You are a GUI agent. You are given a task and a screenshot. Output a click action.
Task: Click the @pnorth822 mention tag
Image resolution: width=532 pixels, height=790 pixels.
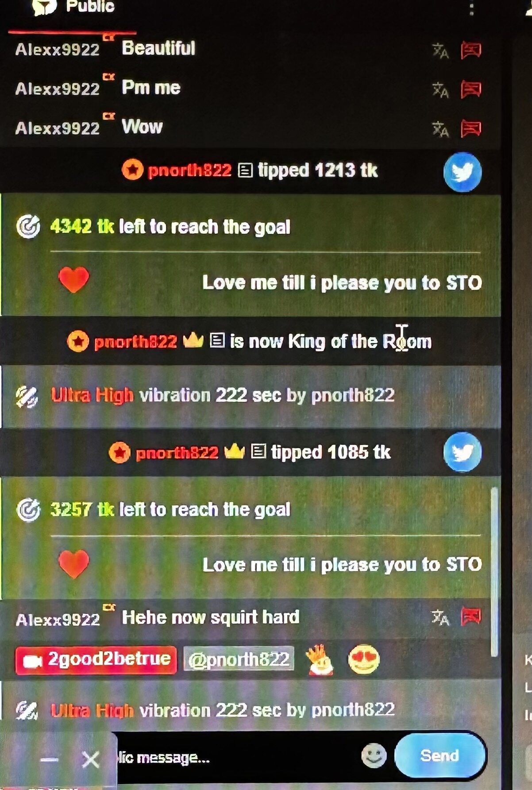point(239,660)
